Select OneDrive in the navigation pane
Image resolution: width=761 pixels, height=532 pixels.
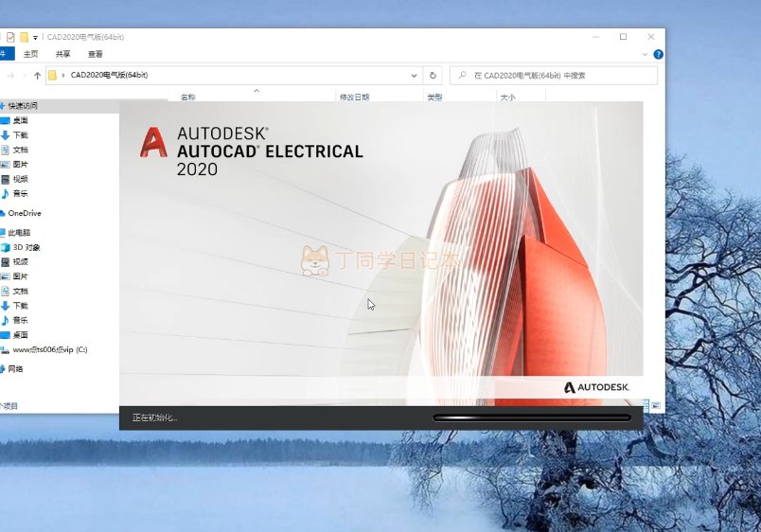[25, 213]
